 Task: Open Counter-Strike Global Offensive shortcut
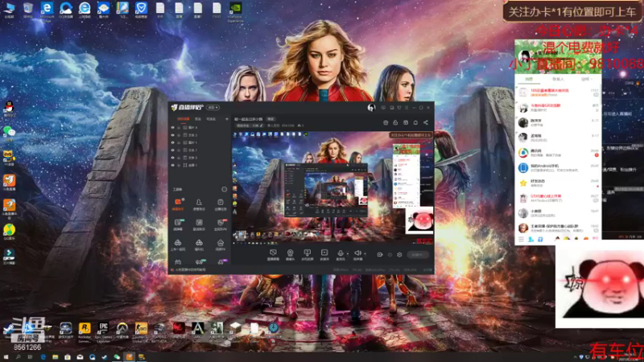click(x=141, y=331)
